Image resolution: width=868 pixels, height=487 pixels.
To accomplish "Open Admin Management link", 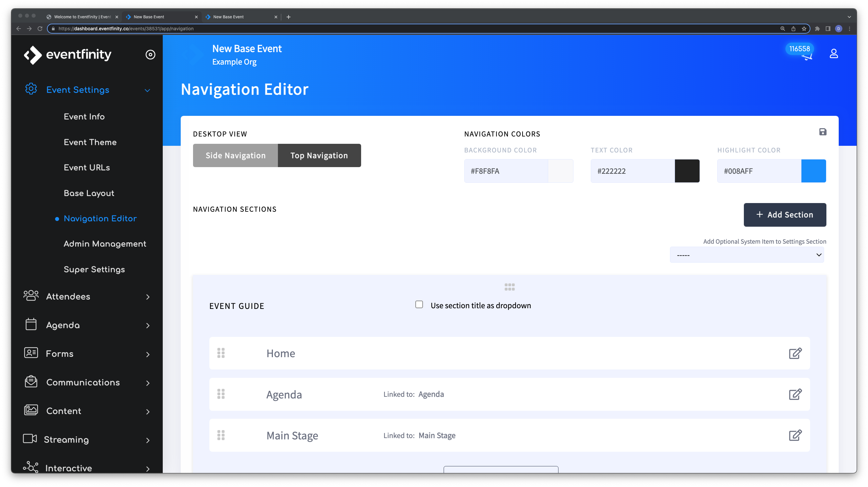I will [x=105, y=244].
